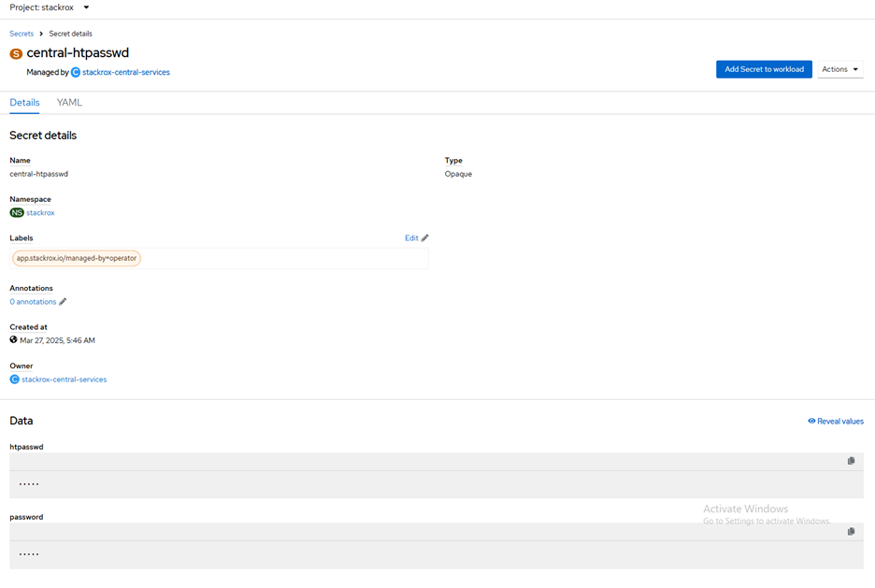Copy the password value to clipboard
Screen dimensions: 875x588
pos(851,531)
